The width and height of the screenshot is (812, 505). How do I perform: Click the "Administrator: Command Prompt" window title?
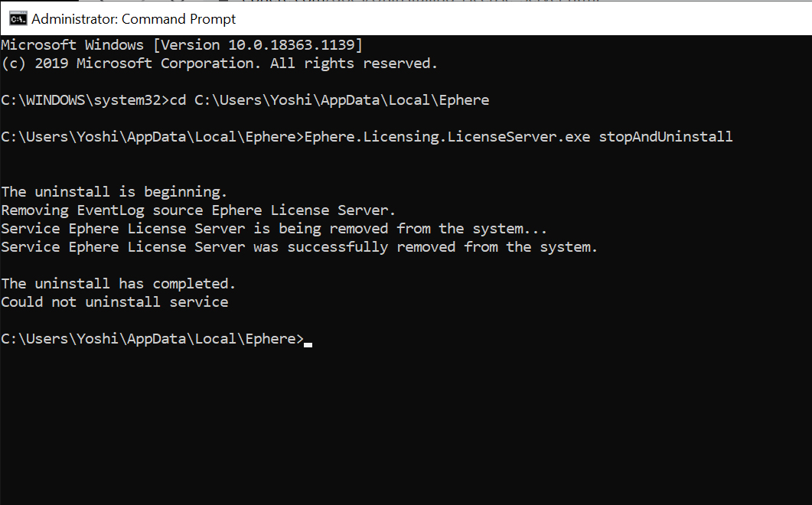134,18
